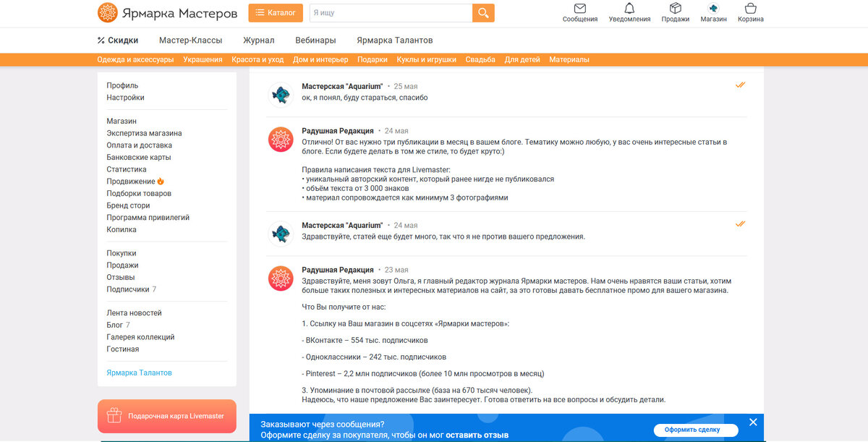Go to Вебинары
The height and width of the screenshot is (442, 868).
tap(315, 41)
